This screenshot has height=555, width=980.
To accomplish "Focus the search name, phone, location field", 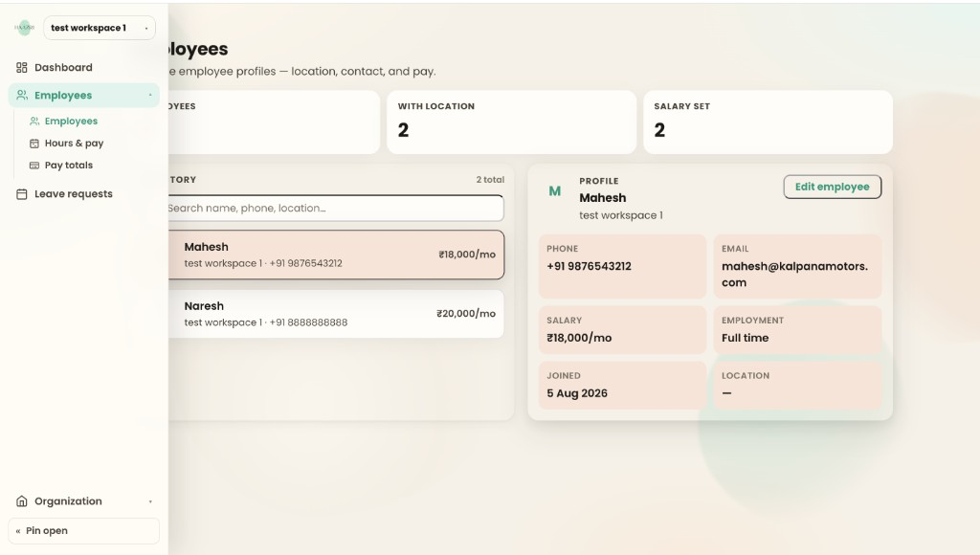I will [x=334, y=209].
